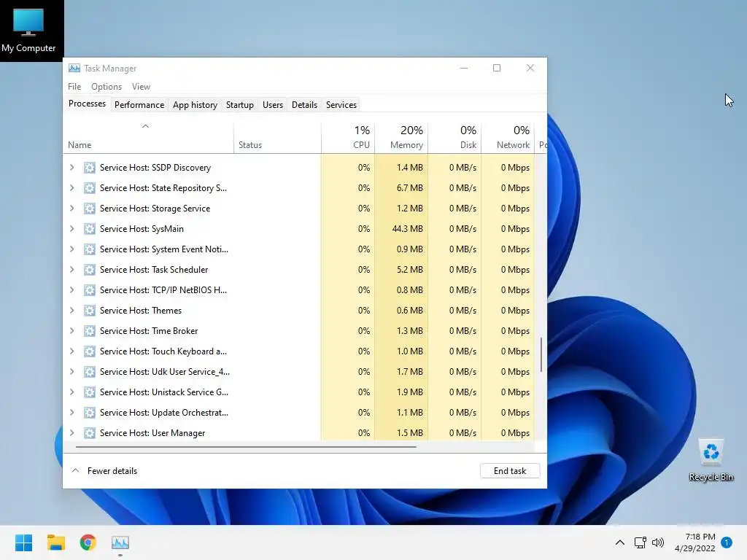This screenshot has width=747, height=560.
Task: Select the Recycle Bin desktop icon
Action: pos(711,460)
